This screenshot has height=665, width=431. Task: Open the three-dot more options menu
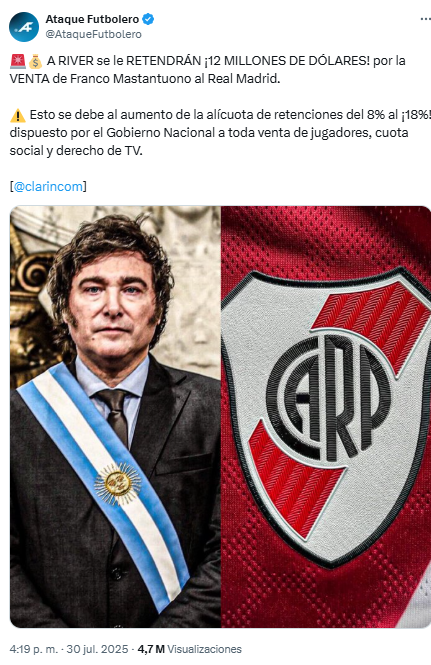(x=425, y=20)
